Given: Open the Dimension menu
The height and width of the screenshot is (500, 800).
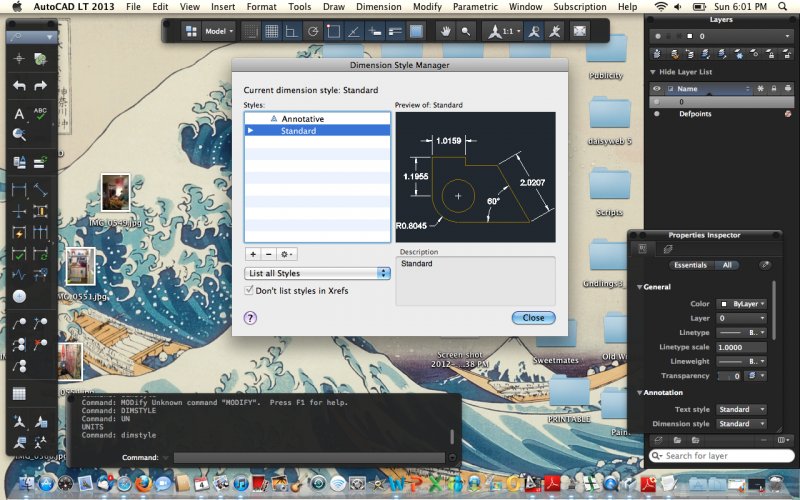Looking at the screenshot, I should point(378,7).
